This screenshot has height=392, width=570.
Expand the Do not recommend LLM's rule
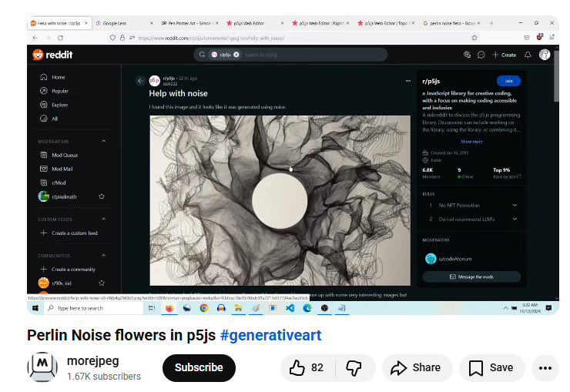[x=515, y=219]
